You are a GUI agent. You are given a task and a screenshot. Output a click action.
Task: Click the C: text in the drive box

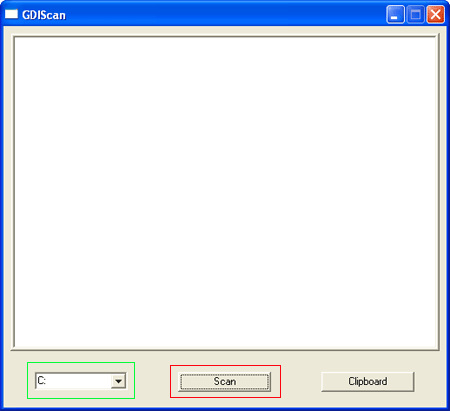pos(42,380)
